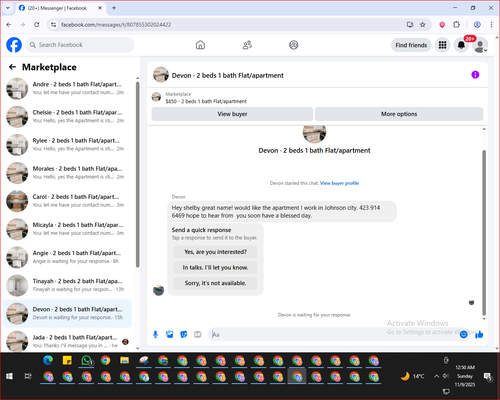The image size is (500, 400).
Task: Open the View buyer profile link
Action: click(339, 183)
